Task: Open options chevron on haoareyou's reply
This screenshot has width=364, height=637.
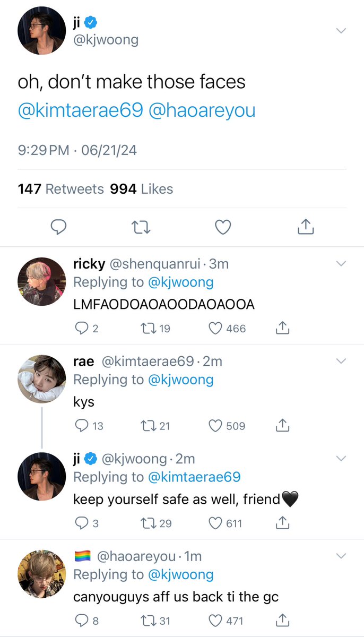Action: point(341,556)
